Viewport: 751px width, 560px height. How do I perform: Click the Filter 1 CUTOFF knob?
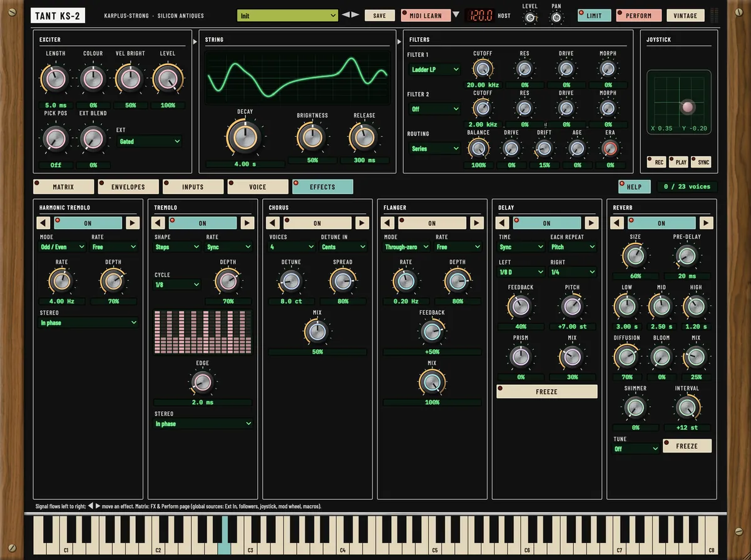click(482, 68)
